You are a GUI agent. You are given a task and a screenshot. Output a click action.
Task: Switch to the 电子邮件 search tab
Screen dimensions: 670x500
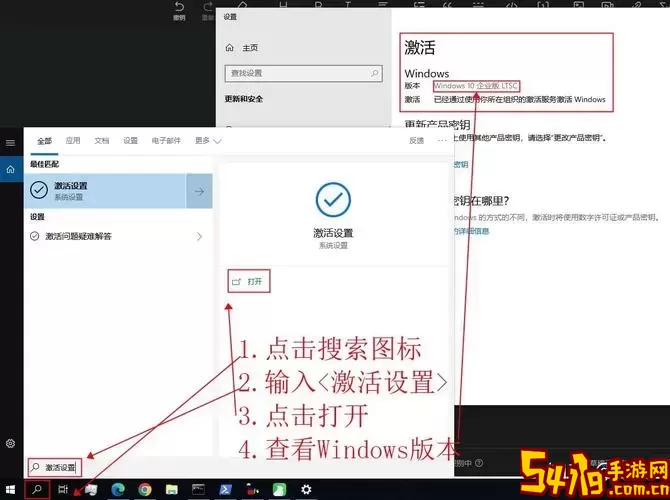pyautogui.click(x=166, y=140)
